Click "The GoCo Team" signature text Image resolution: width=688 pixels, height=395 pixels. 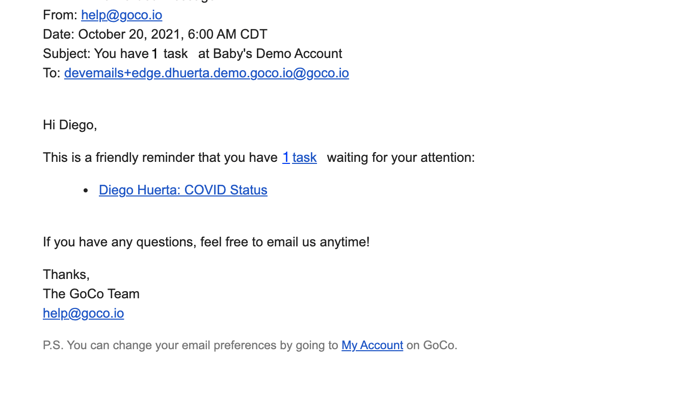click(91, 294)
